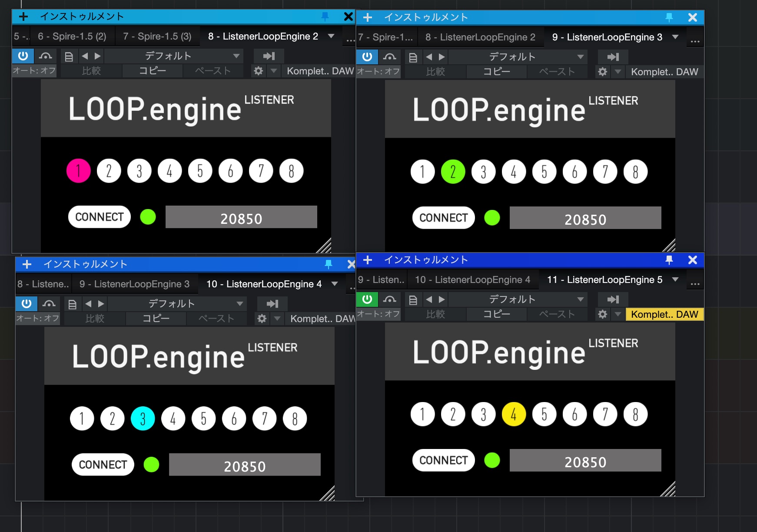Pin the ListenerLoopEngine 2 instrument window
757x532 pixels.
pos(325,17)
